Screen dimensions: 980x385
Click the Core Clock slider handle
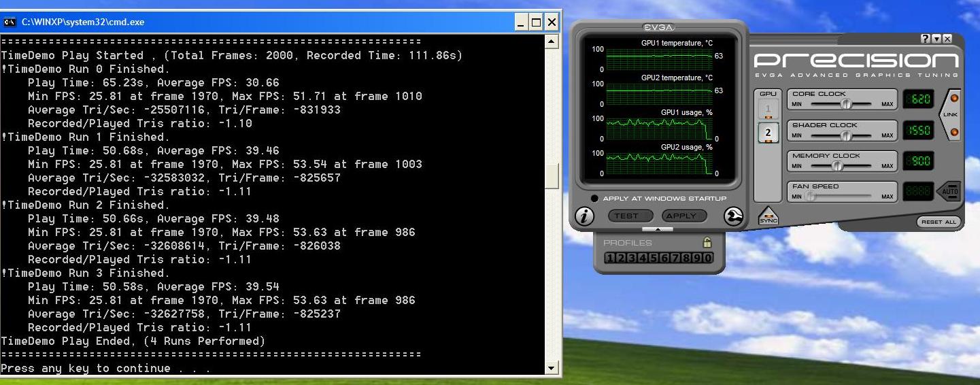coord(846,104)
